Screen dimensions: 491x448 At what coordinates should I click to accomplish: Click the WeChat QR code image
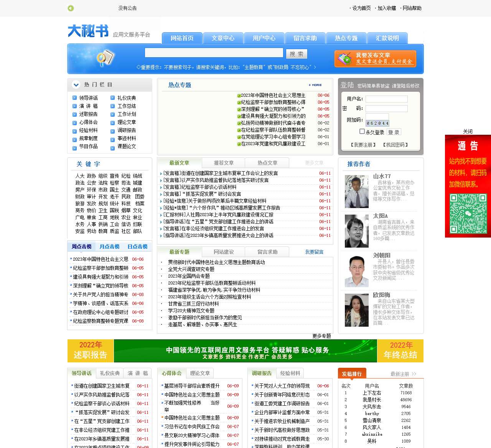point(468,213)
